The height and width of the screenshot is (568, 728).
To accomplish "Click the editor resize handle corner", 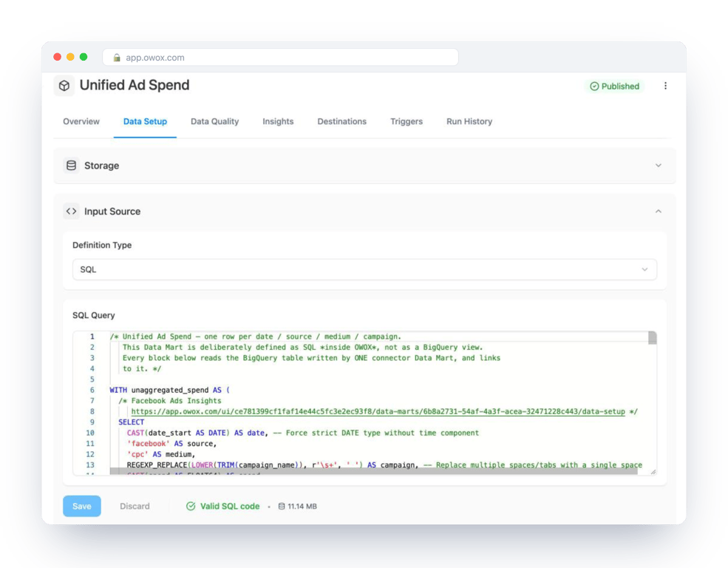I will [653, 471].
